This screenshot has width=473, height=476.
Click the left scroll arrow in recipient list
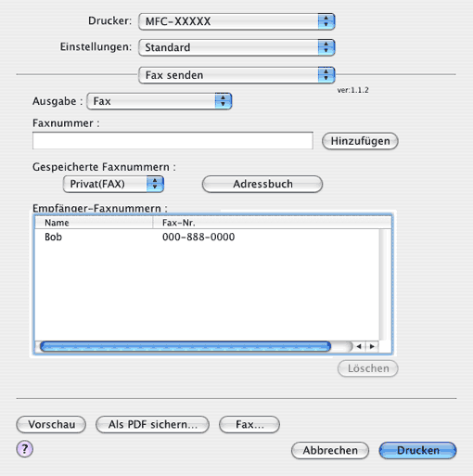click(x=359, y=346)
